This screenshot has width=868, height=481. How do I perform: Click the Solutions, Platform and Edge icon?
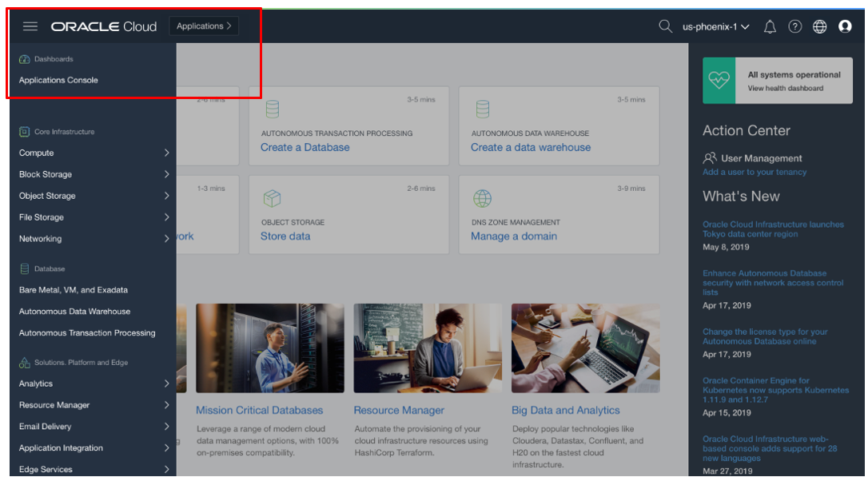coord(24,363)
